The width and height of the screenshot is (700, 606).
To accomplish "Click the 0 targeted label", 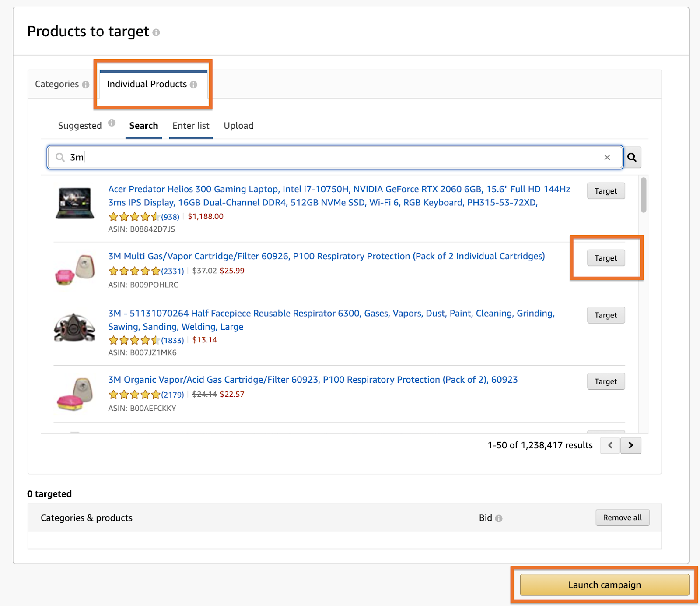I will pos(49,494).
